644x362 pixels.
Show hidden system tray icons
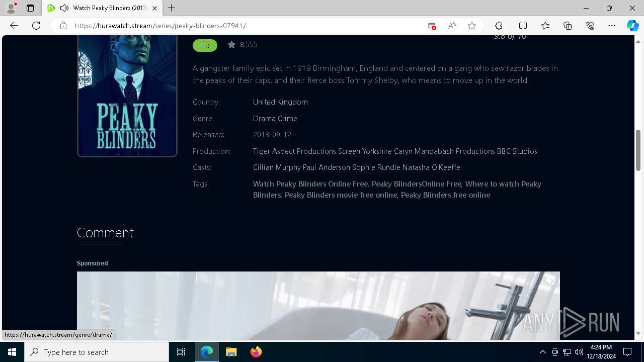[x=542, y=352]
